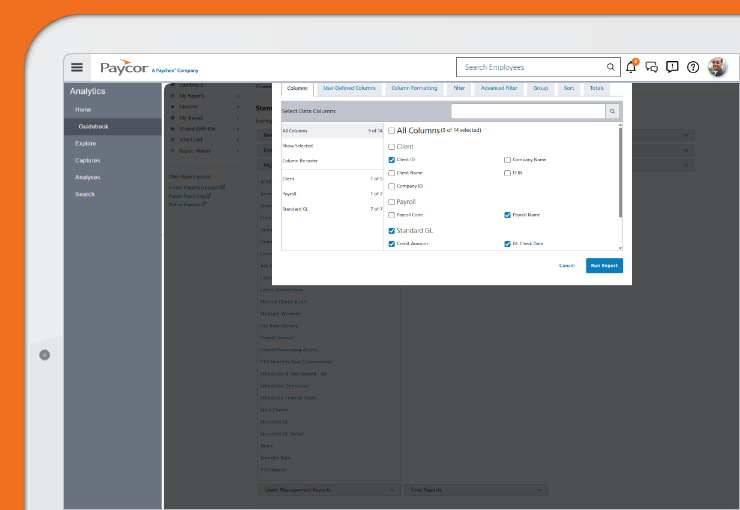Click the Scheduled calendar icon
Screen dimensions: 740x510
coord(173,140)
